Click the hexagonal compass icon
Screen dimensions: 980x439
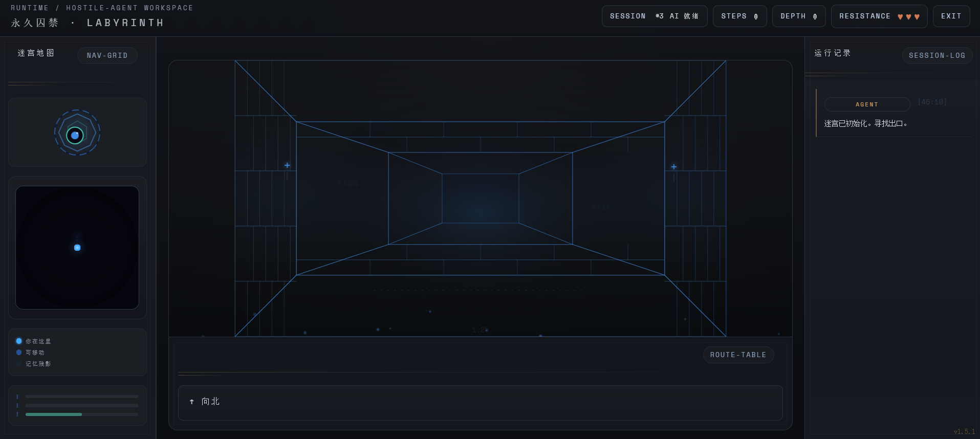click(77, 133)
